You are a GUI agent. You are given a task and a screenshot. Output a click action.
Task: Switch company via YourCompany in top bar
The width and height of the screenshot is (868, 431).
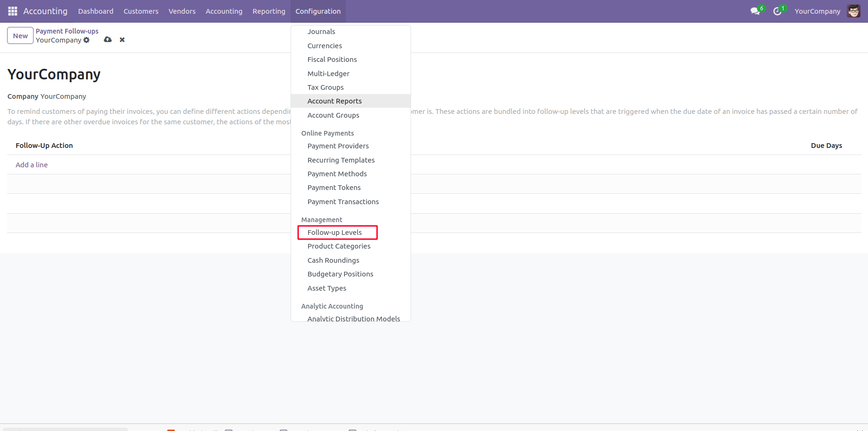click(x=817, y=11)
